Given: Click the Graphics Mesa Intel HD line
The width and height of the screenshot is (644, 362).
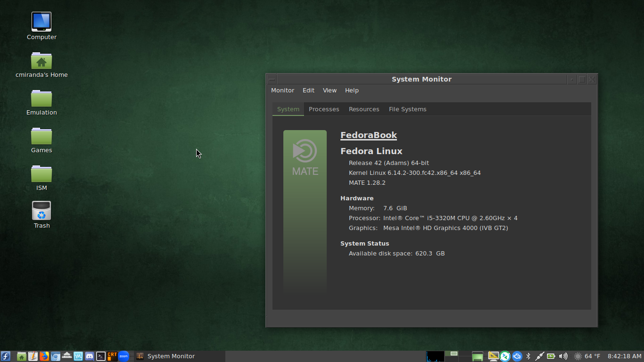Looking at the screenshot, I should click(429, 228).
